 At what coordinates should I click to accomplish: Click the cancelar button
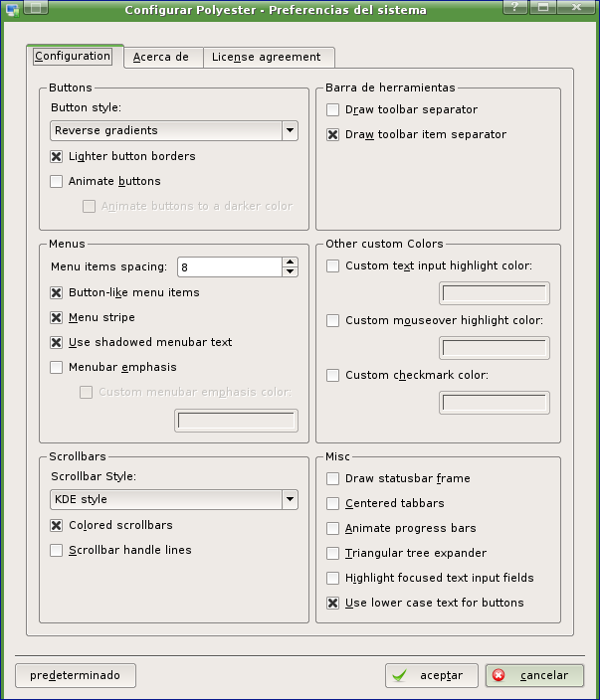point(534,675)
